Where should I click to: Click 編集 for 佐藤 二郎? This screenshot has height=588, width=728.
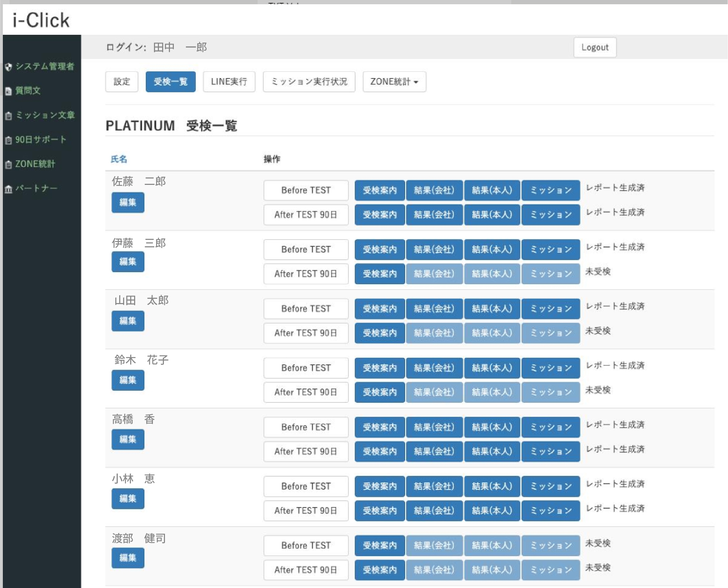[x=128, y=202]
